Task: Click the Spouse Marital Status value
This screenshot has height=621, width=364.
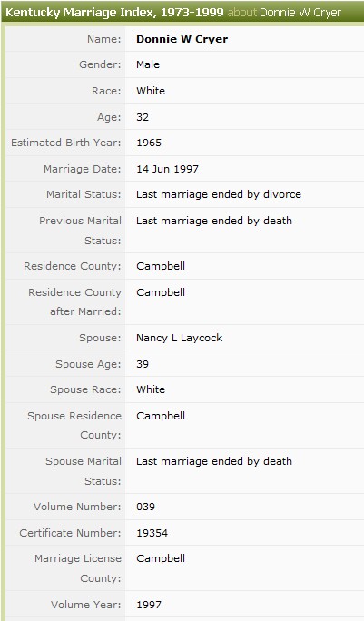Action: tap(214, 461)
